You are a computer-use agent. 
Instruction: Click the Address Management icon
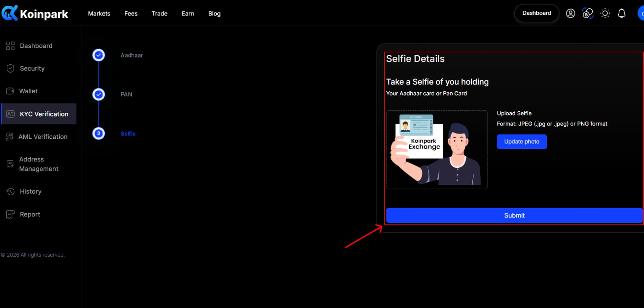pos(10,164)
